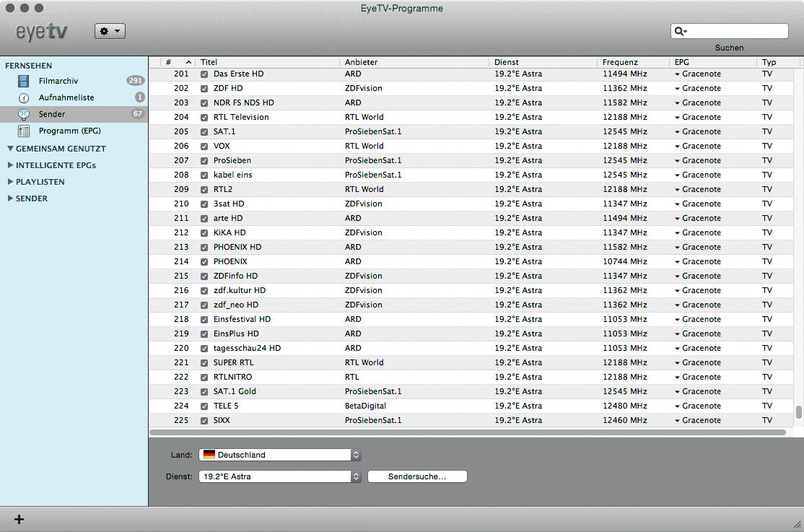The height and width of the screenshot is (532, 804).
Task: Select the zdf_neo HD channel title
Action: [236, 305]
